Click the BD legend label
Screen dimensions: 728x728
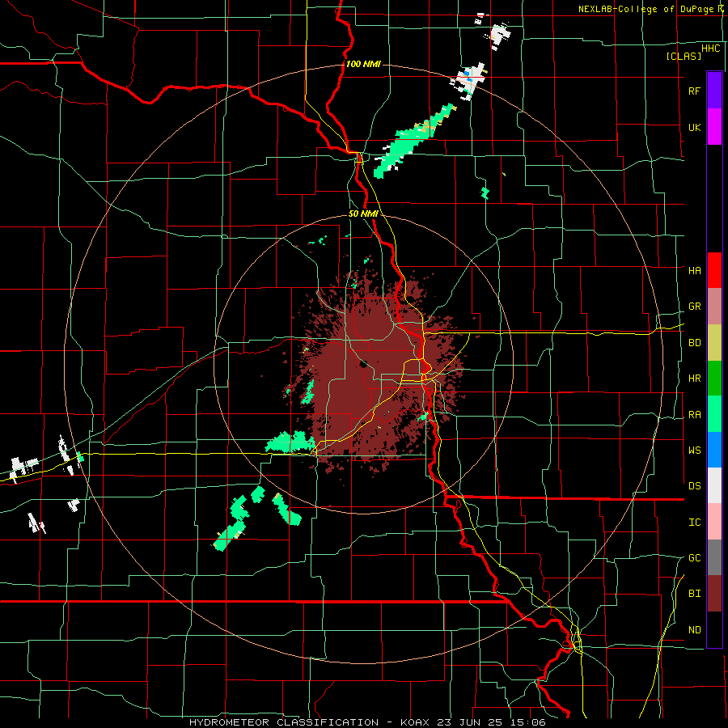tap(694, 343)
